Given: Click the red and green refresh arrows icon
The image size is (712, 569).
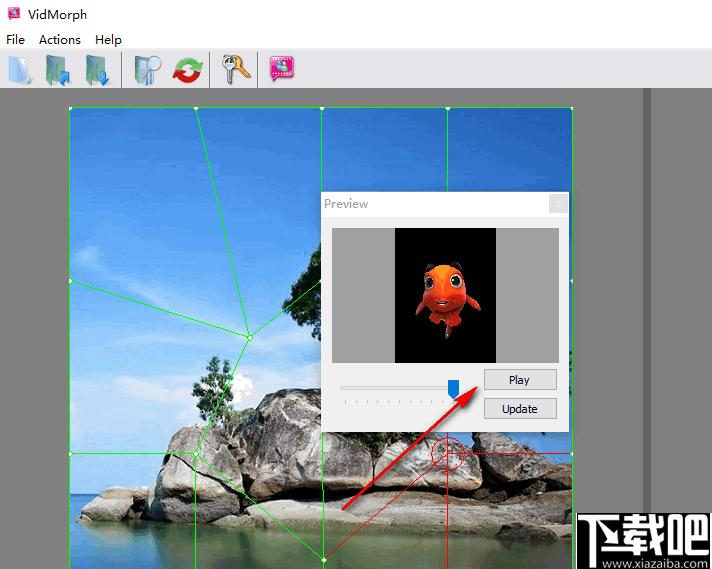Looking at the screenshot, I should [x=188, y=70].
